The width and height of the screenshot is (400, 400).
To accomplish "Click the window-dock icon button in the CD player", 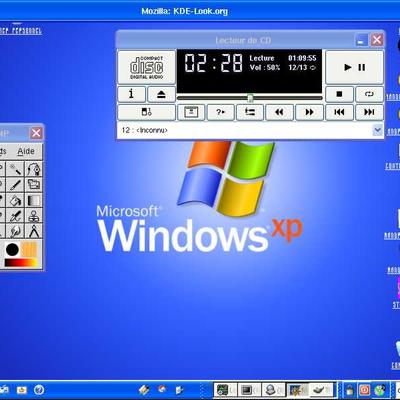I will pyautogui.click(x=191, y=112).
